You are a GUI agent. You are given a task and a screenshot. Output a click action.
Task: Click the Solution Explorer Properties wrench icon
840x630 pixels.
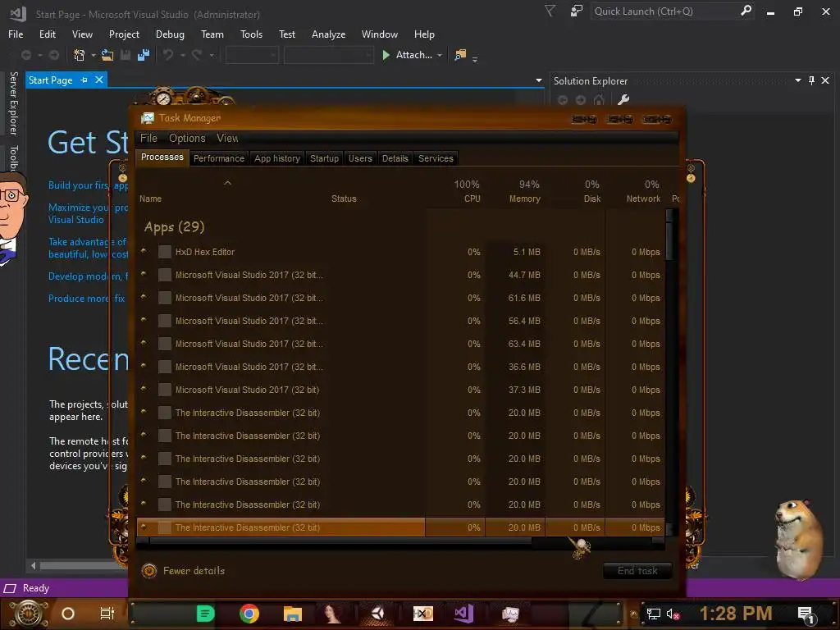[x=623, y=99]
